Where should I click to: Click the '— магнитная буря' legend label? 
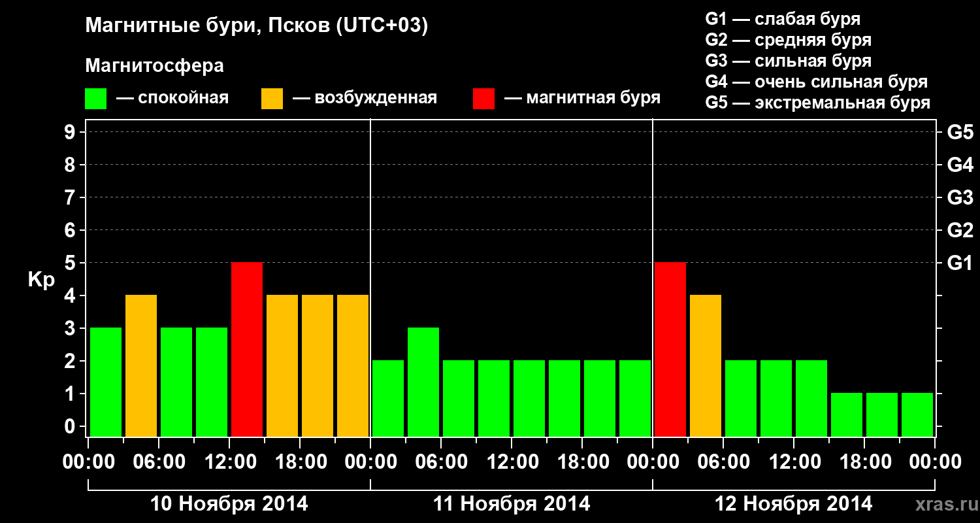(x=583, y=99)
